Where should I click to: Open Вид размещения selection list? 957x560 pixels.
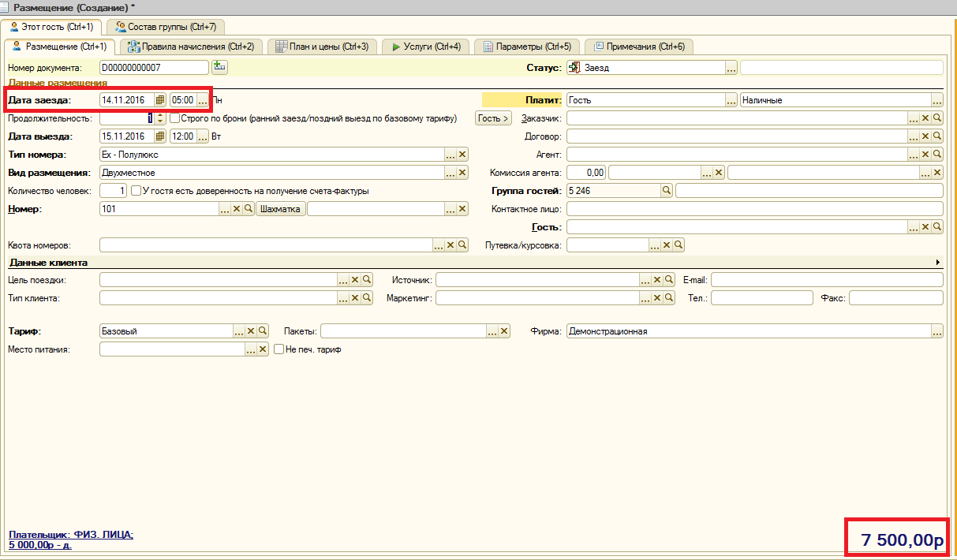coord(451,173)
